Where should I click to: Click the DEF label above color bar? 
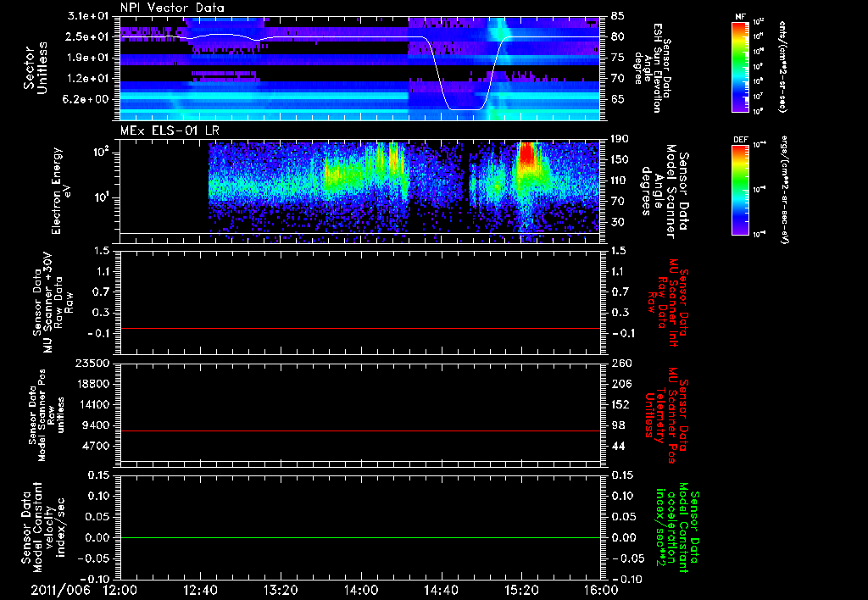(740, 140)
